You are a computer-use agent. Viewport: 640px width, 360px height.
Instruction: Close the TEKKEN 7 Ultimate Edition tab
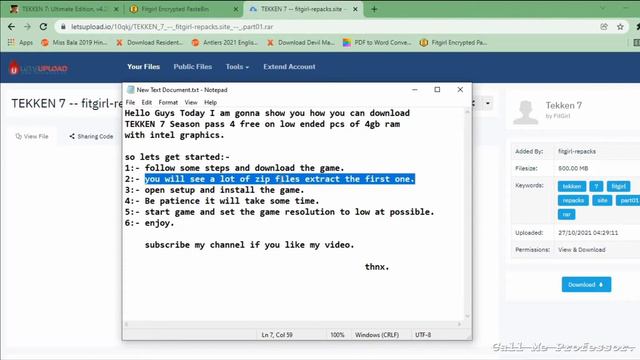pos(116,9)
